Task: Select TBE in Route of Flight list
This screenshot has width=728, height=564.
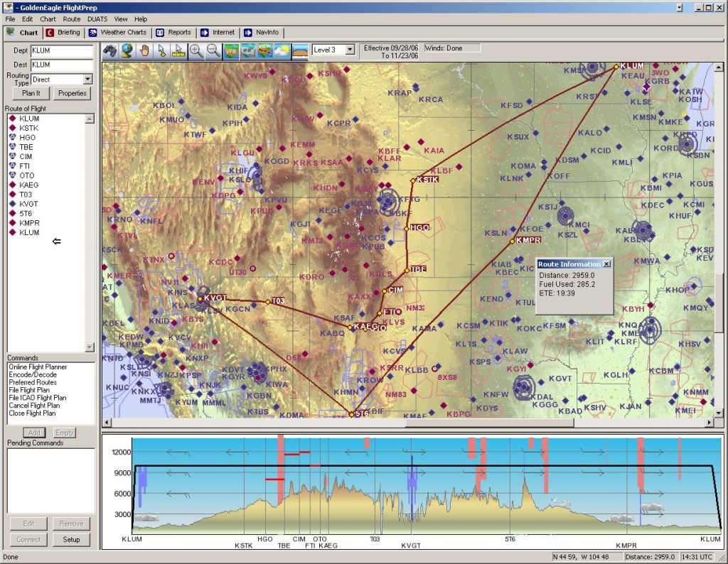Action: click(x=26, y=147)
